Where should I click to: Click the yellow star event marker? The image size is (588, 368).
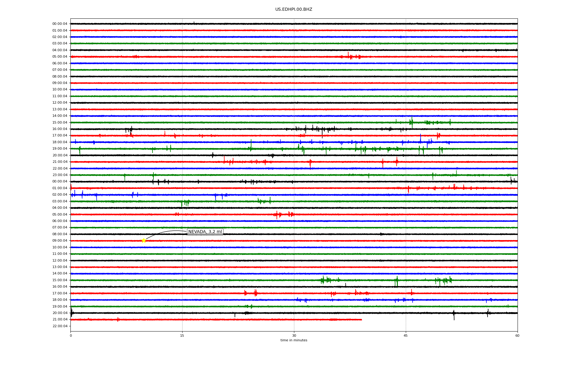(x=143, y=240)
